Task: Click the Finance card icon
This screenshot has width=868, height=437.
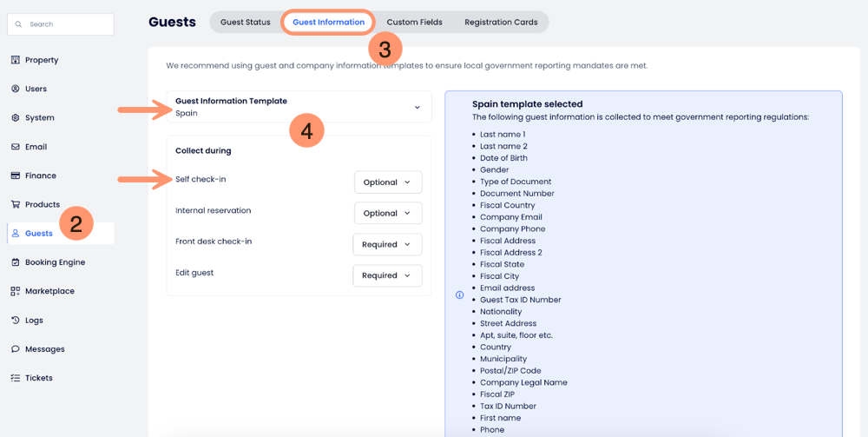Action: 16,175
